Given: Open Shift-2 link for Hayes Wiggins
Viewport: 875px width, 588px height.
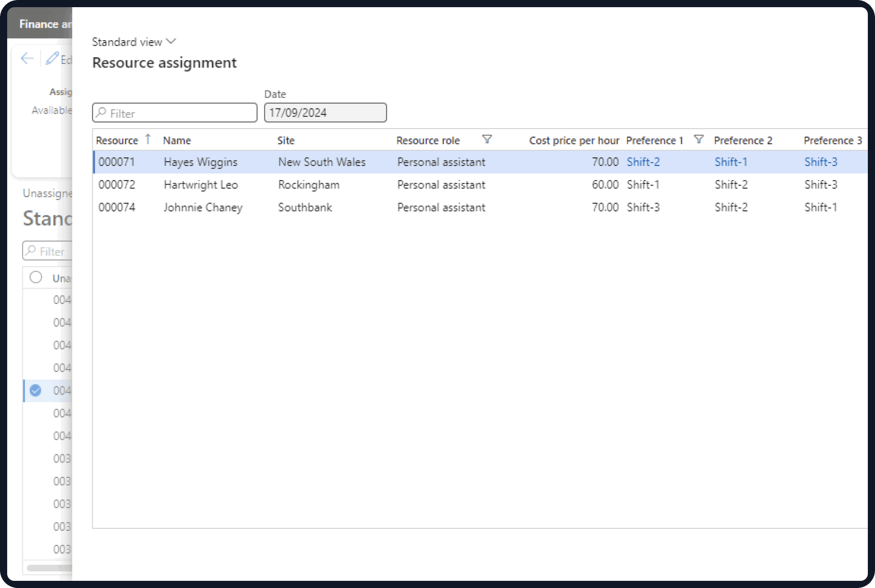Looking at the screenshot, I should coord(643,162).
